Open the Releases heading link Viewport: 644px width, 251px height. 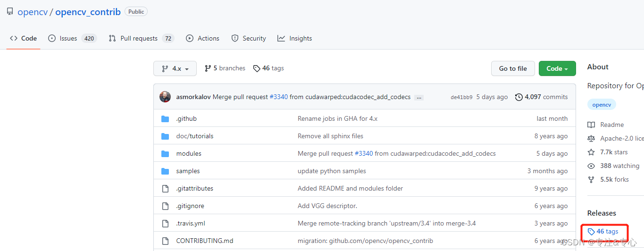pos(602,213)
